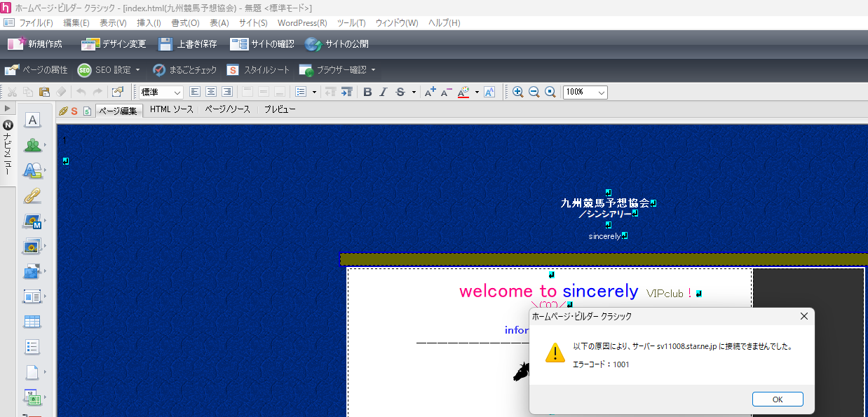Click the 上書き保存 save button
Viewport: 868px width, 417px height.
coord(187,44)
